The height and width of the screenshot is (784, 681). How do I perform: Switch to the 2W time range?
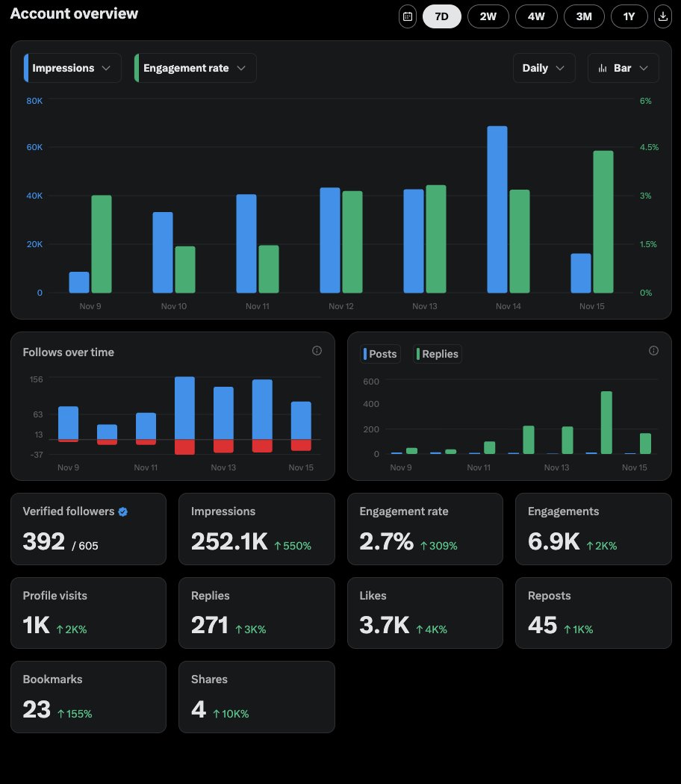pos(488,16)
